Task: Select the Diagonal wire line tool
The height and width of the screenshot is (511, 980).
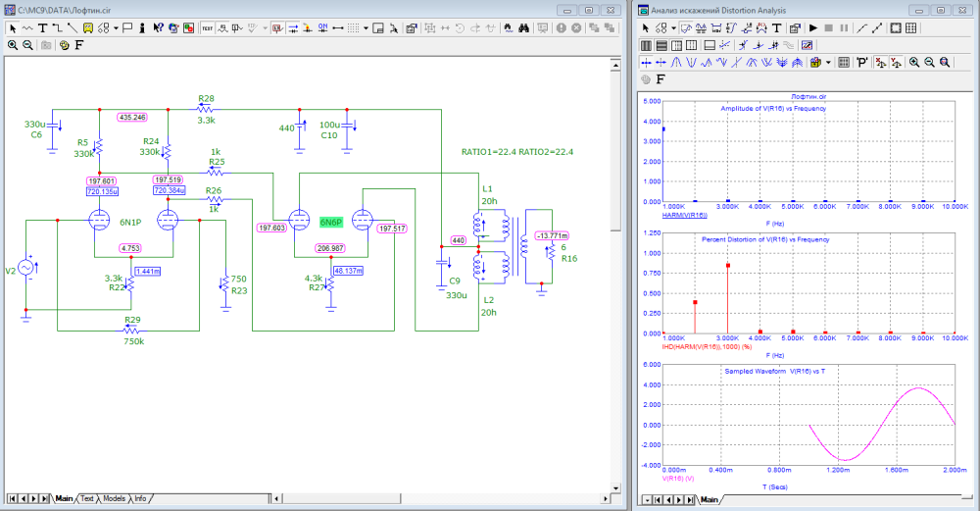Action: coord(73,28)
